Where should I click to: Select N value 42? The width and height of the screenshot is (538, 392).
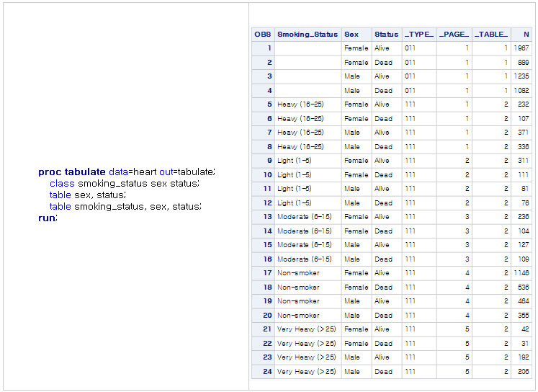[525, 329]
